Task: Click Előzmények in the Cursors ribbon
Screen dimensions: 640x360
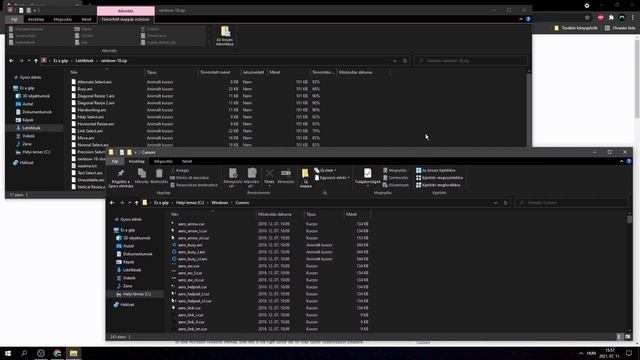Action: pos(396,185)
